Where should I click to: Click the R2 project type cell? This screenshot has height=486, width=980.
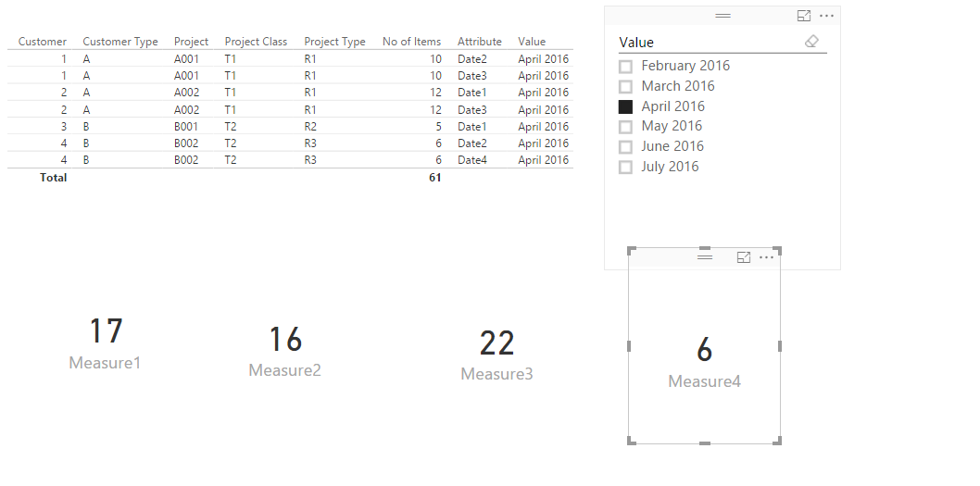click(x=310, y=126)
